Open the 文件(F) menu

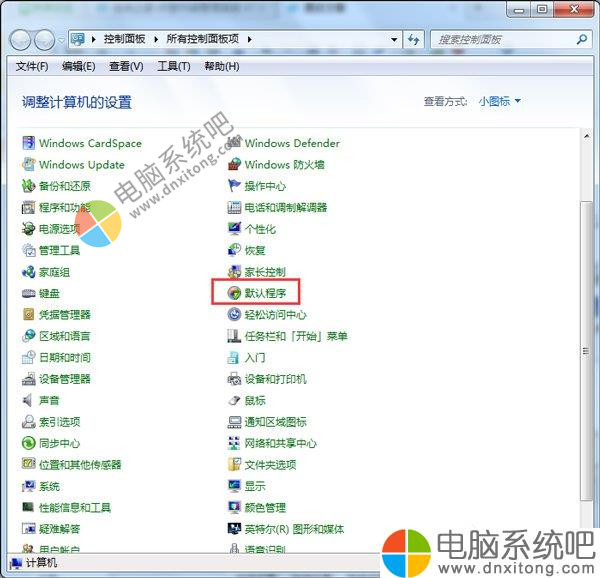point(33,66)
